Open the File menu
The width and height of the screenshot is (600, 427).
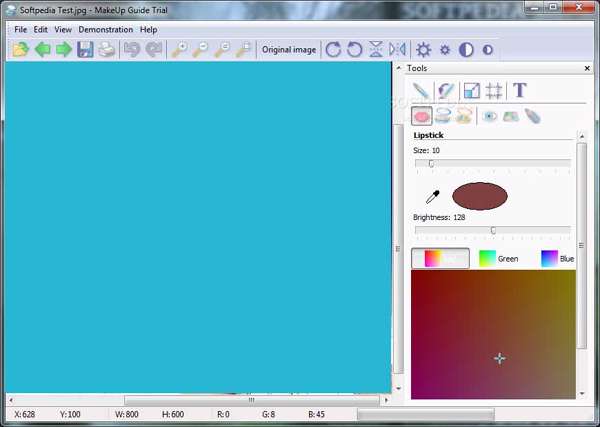[20, 30]
